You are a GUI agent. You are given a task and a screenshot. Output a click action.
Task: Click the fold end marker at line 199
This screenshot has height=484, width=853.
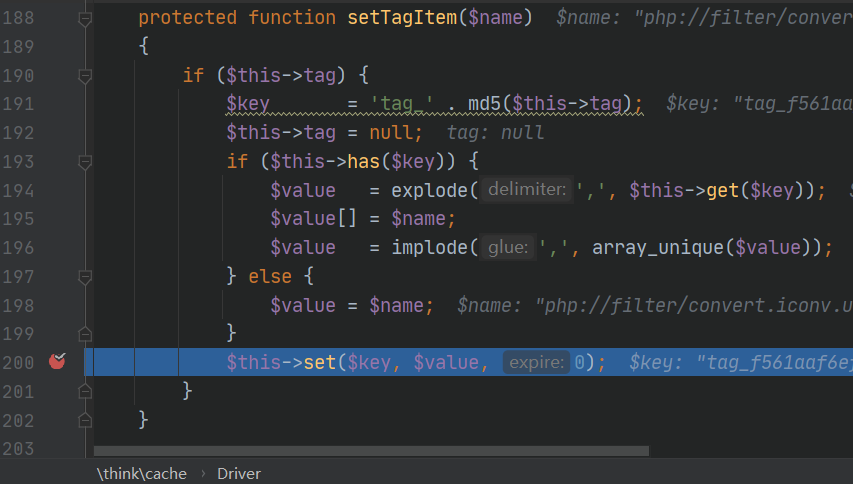(x=85, y=333)
